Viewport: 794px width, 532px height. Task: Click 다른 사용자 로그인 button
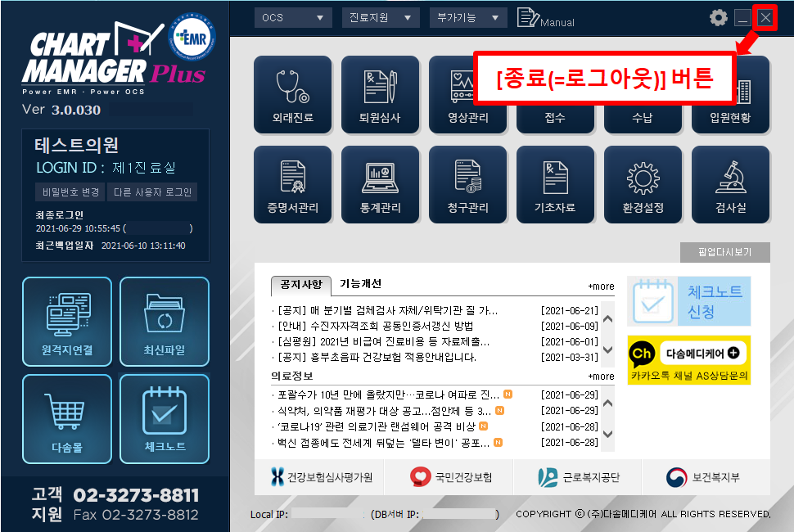[152, 192]
